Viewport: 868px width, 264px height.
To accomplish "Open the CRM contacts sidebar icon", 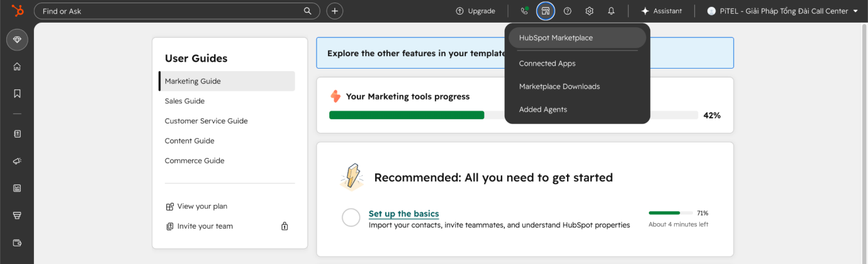I will [x=17, y=134].
